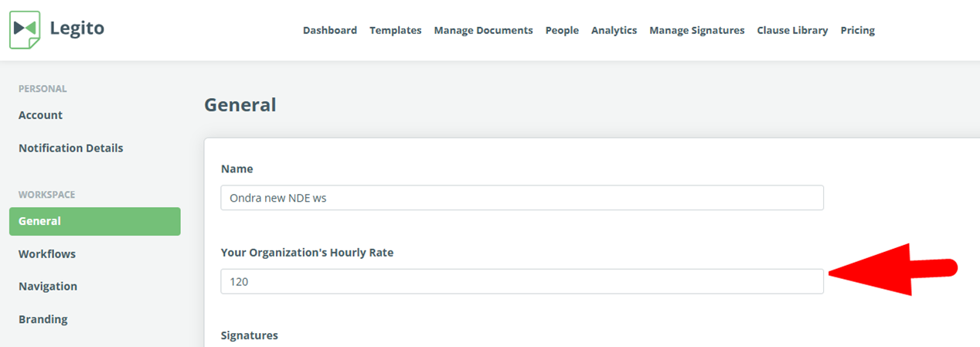Click the Signatures section label
This screenshot has height=347, width=980.
[x=250, y=335]
